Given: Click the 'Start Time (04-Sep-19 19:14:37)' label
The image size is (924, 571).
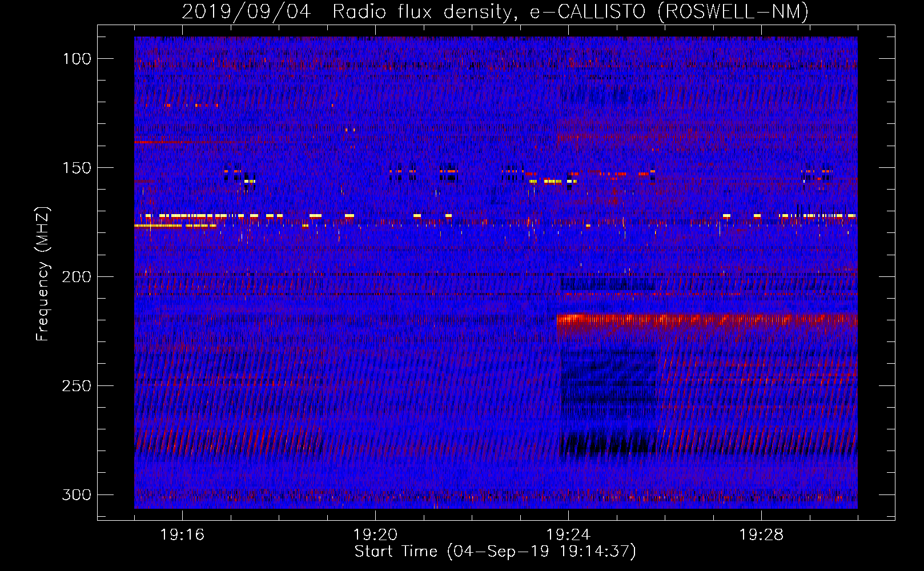Looking at the screenshot, I should pos(495,552).
